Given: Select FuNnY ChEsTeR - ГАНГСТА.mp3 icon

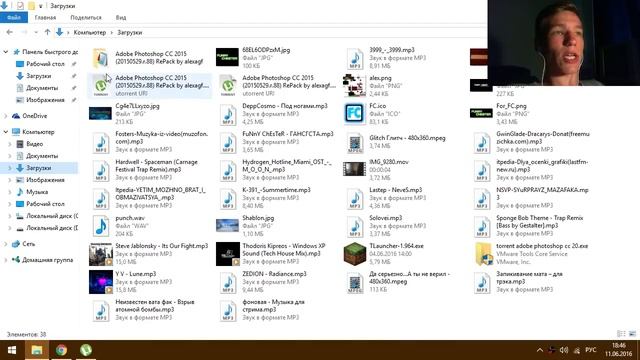Looking at the screenshot, I should [228, 143].
